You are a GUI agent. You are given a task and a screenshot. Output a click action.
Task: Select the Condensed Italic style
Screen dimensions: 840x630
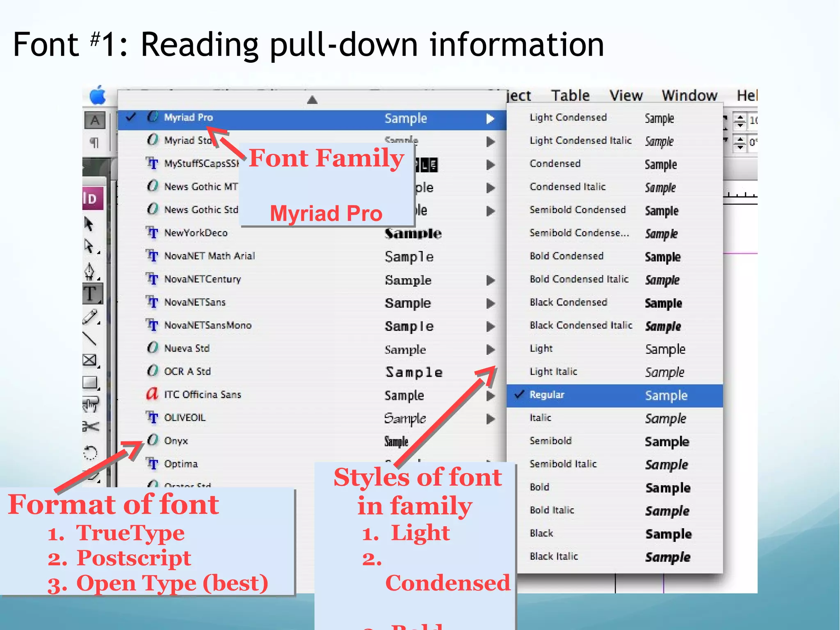pyautogui.click(x=614, y=187)
